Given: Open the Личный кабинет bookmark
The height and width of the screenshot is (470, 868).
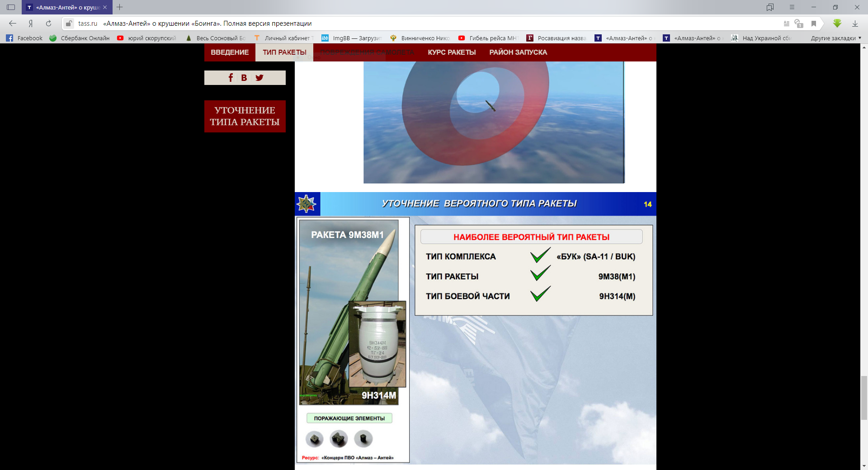Looking at the screenshot, I should click(x=283, y=38).
